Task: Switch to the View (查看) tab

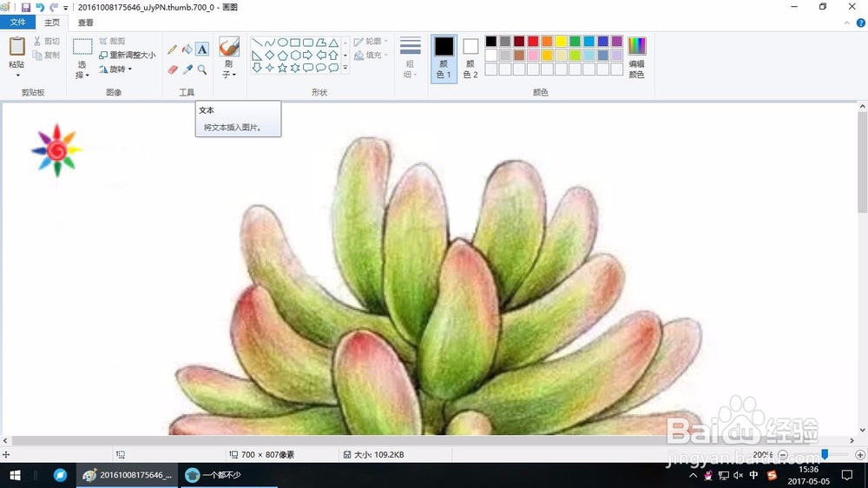Action: 85,23
